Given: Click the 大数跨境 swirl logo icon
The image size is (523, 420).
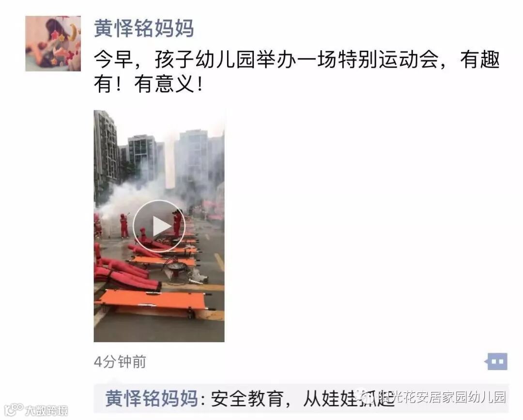Looking at the screenshot, I should click(14, 409).
